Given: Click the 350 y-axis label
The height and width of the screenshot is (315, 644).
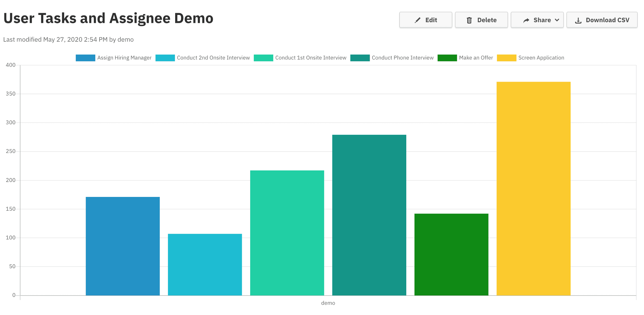Looking at the screenshot, I should click(x=11, y=94).
